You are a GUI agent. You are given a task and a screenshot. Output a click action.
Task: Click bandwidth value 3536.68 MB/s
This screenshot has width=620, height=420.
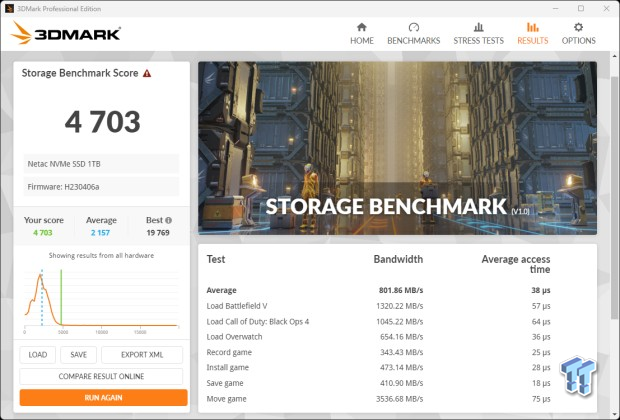[399, 399]
